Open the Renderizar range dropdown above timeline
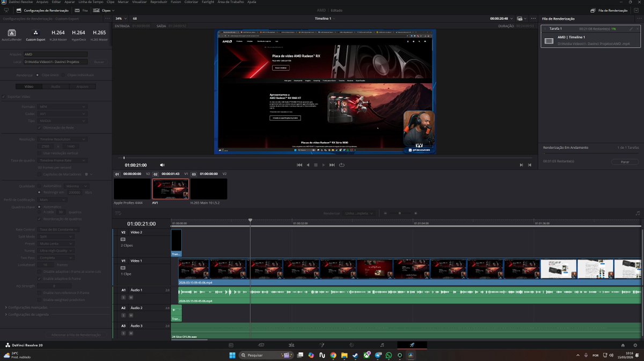 click(358, 213)
